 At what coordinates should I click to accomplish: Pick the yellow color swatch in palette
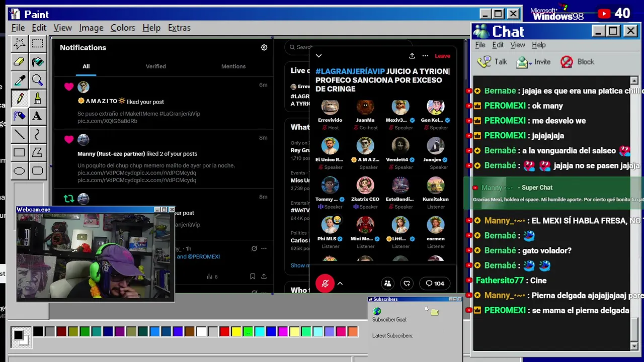236,331
